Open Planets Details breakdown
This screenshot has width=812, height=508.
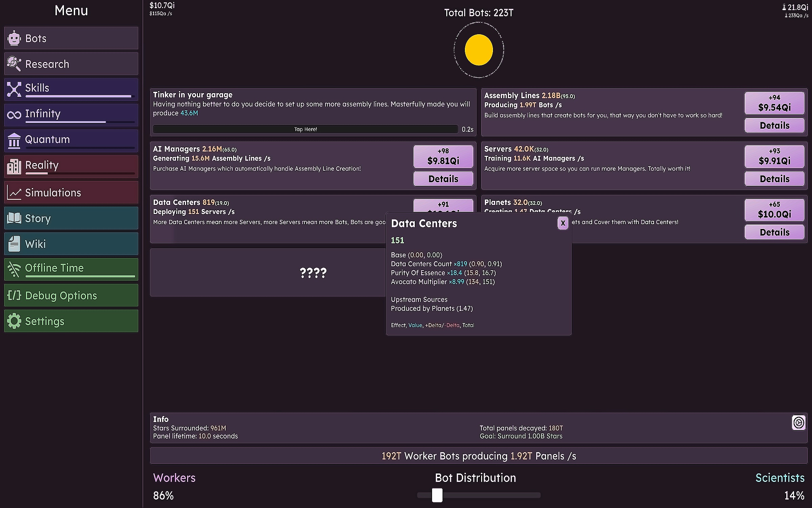pyautogui.click(x=774, y=232)
